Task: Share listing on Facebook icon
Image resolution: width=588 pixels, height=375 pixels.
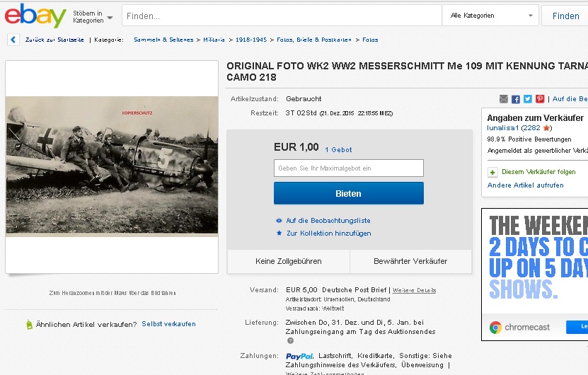Action: coord(516,99)
